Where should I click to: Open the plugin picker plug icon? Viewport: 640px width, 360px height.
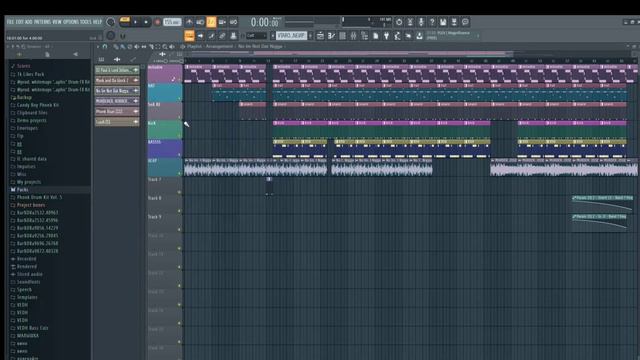tap(386, 36)
